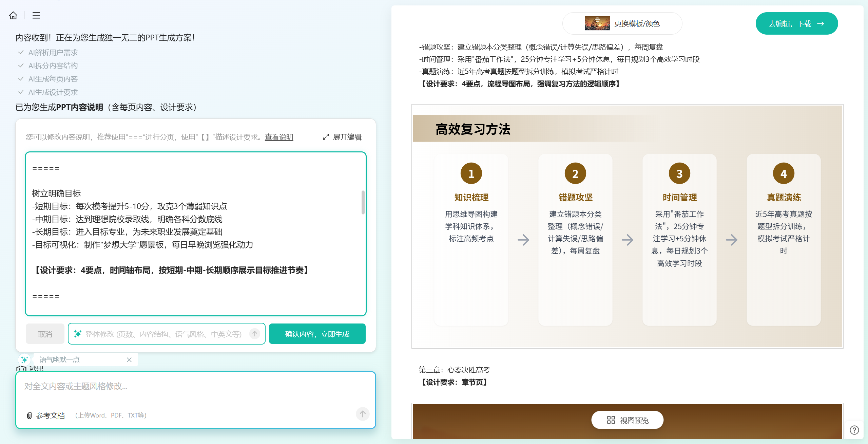868x444 pixels.
Task: Click the 'AI生成每页内容' step
Action: (53, 79)
